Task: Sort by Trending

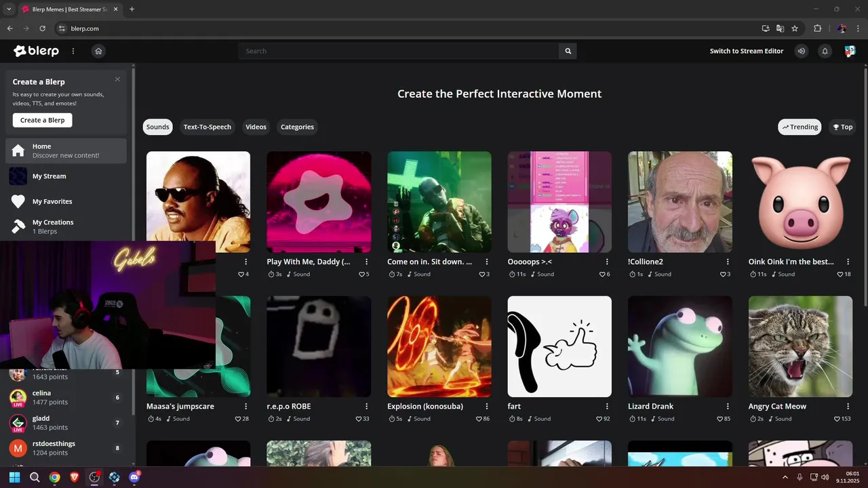Action: point(800,127)
